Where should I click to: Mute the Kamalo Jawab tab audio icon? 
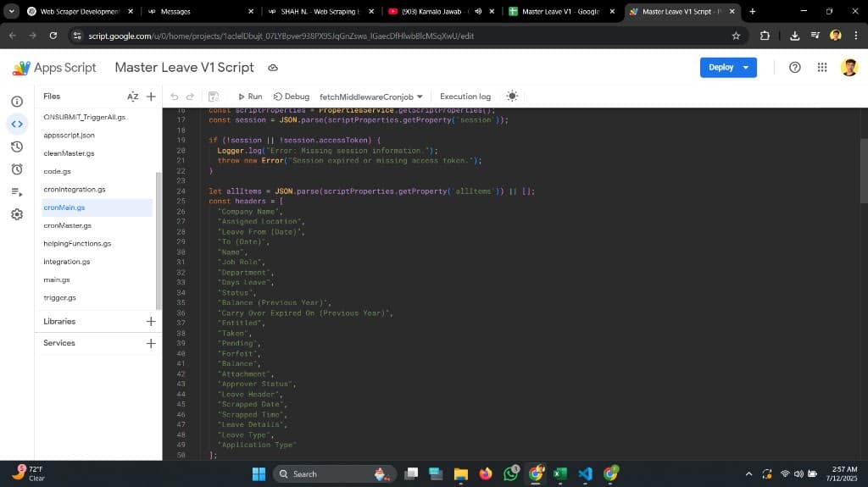pyautogui.click(x=478, y=11)
